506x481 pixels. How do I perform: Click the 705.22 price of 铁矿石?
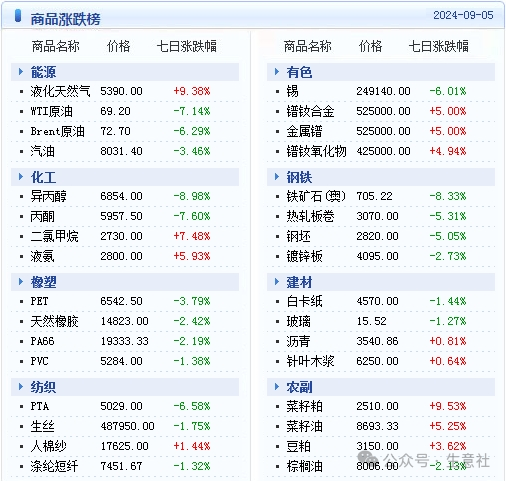374,196
